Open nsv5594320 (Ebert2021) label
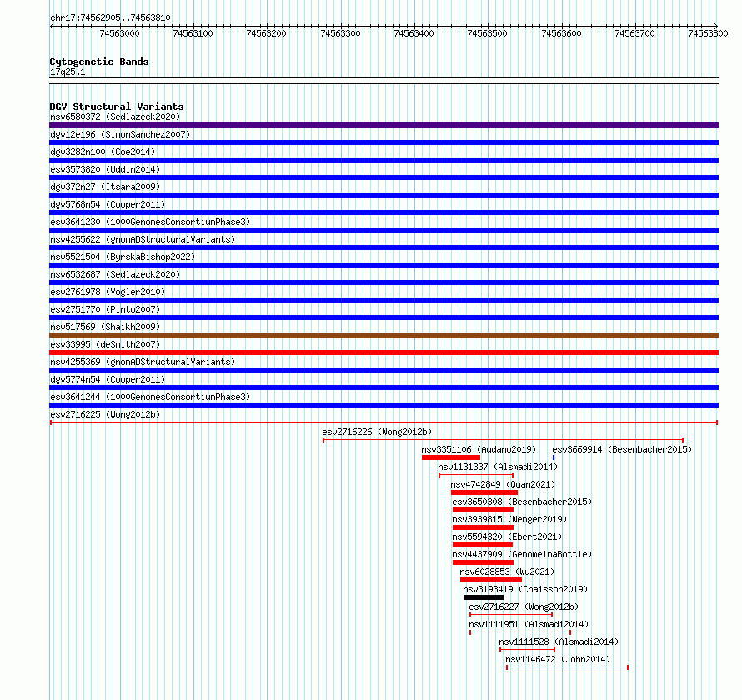The height and width of the screenshot is (700, 742). tap(507, 537)
